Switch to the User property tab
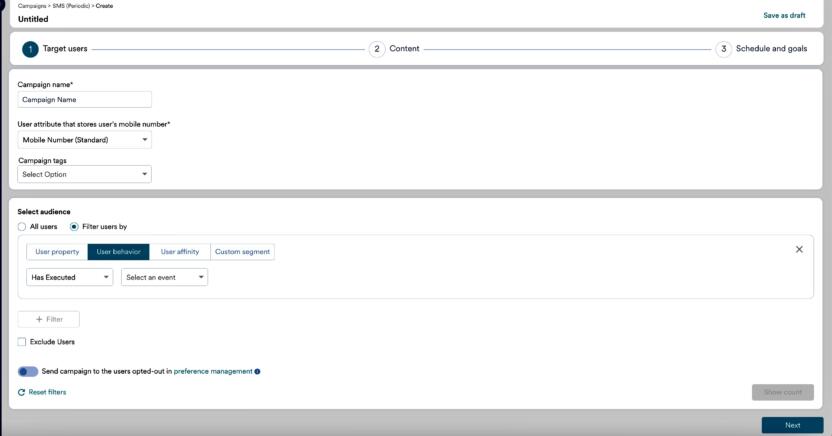This screenshot has width=832, height=436. pyautogui.click(x=57, y=251)
